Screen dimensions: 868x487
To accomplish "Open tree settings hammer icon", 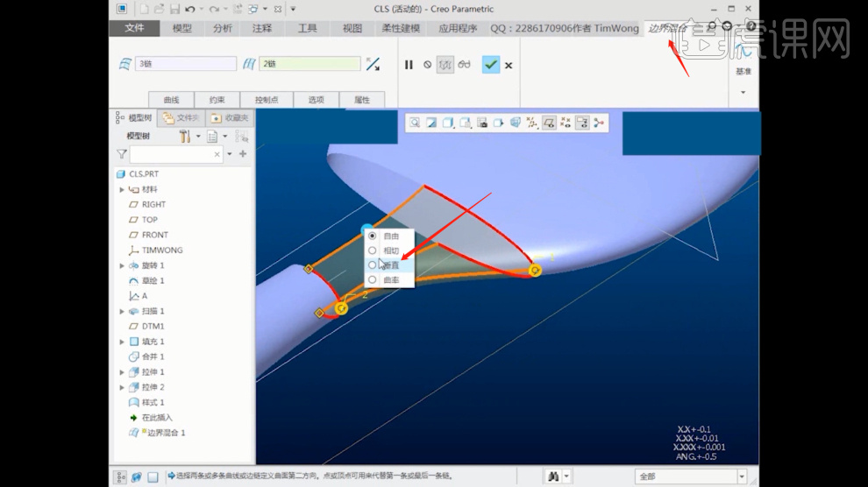I will [x=185, y=137].
